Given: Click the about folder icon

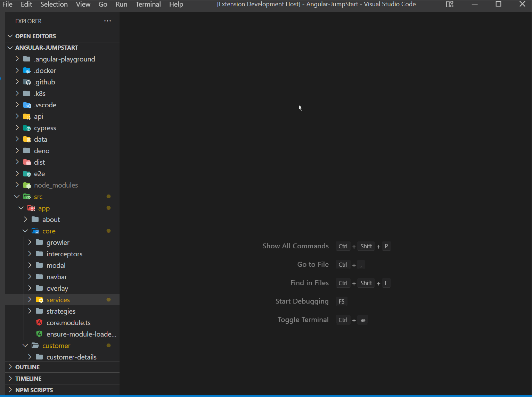Looking at the screenshot, I should click(x=35, y=220).
